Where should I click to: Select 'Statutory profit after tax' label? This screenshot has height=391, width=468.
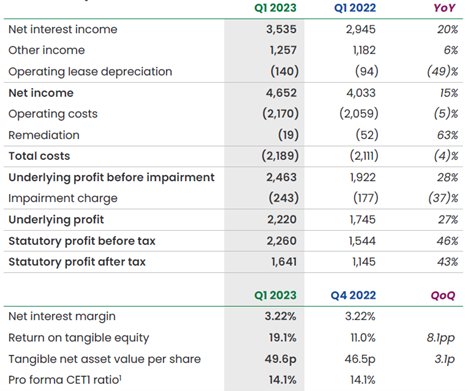pyautogui.click(x=77, y=262)
